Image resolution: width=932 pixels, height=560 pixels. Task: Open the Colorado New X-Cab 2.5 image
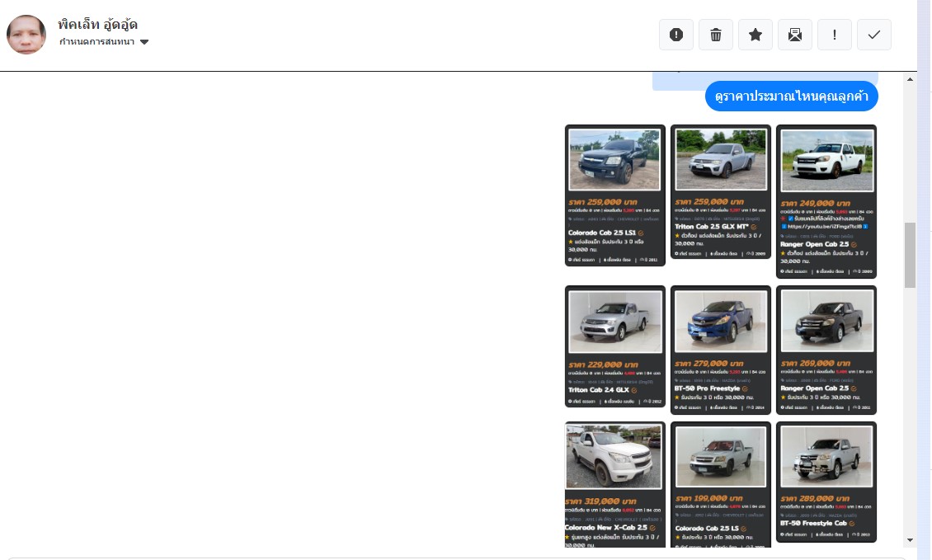[614, 483]
